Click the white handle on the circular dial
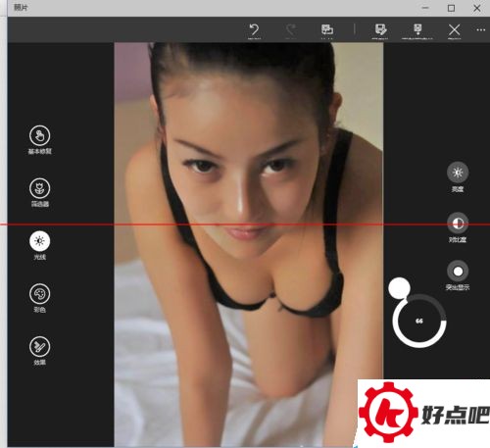Viewport: 490px width, 448px height. 399,288
